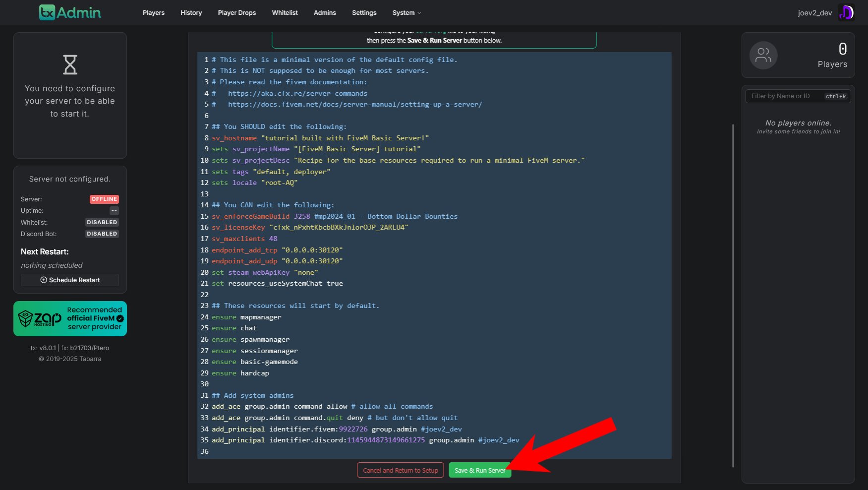Click the ensure chat line
868x490 pixels.
tap(234, 328)
